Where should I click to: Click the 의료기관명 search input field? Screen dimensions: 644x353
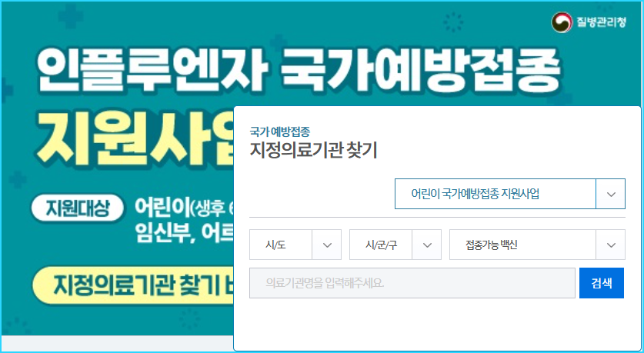coord(412,283)
